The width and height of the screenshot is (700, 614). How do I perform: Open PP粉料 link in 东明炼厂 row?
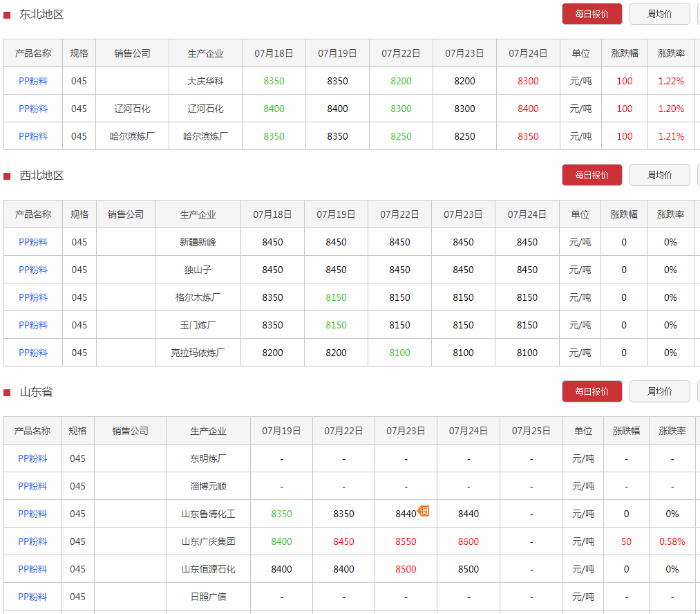pyautogui.click(x=32, y=459)
